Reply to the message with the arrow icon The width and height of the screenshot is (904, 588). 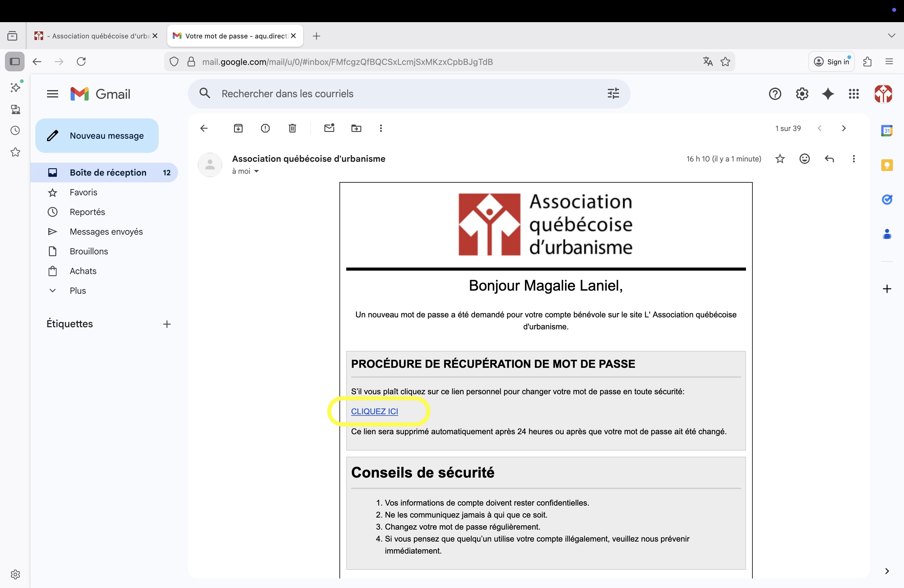829,159
